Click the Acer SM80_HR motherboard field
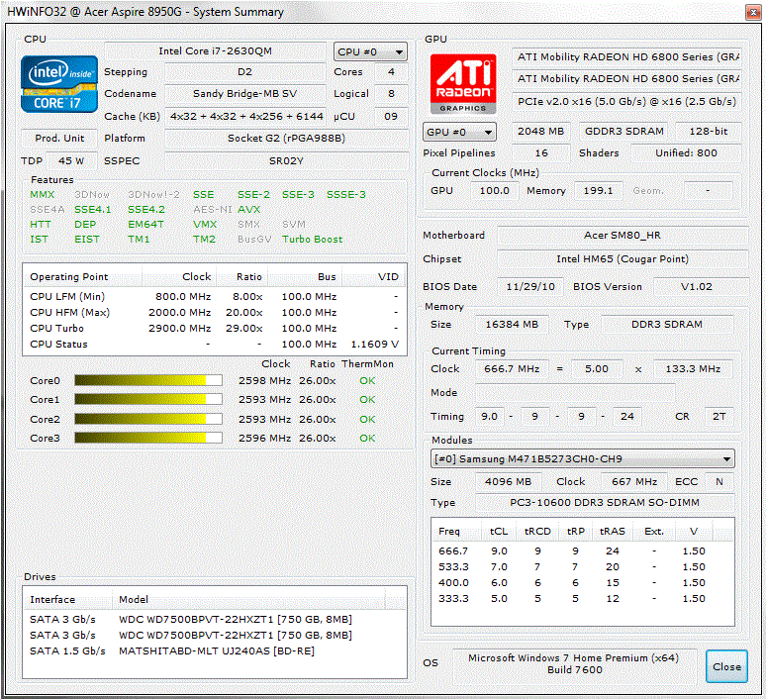Viewport: 767px width, 700px height. 623,235
